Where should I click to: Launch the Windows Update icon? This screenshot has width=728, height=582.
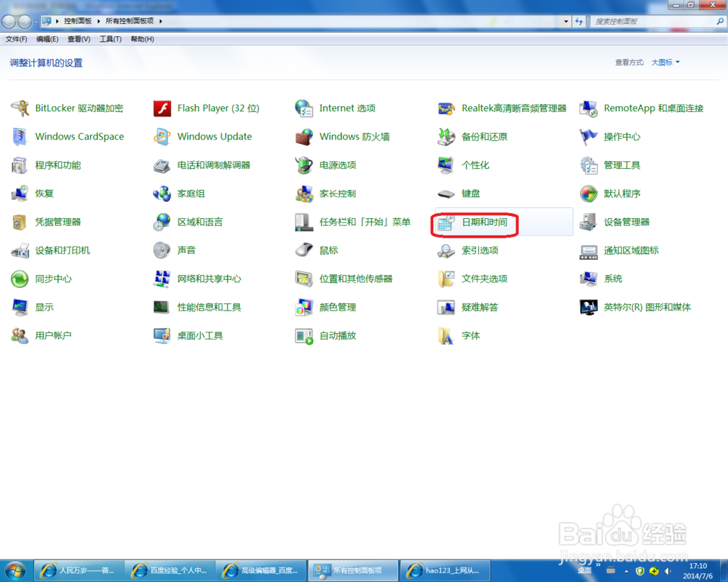pos(162,137)
